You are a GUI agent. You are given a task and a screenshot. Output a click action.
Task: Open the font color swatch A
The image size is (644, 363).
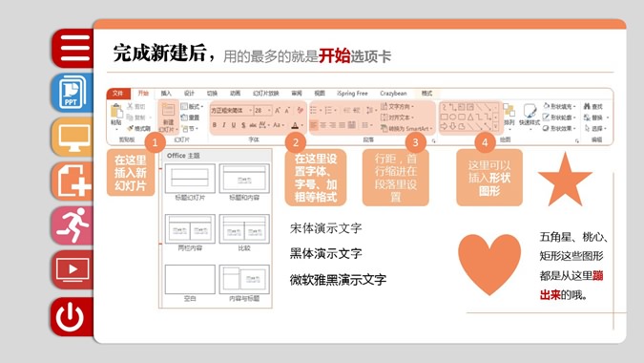[296, 125]
